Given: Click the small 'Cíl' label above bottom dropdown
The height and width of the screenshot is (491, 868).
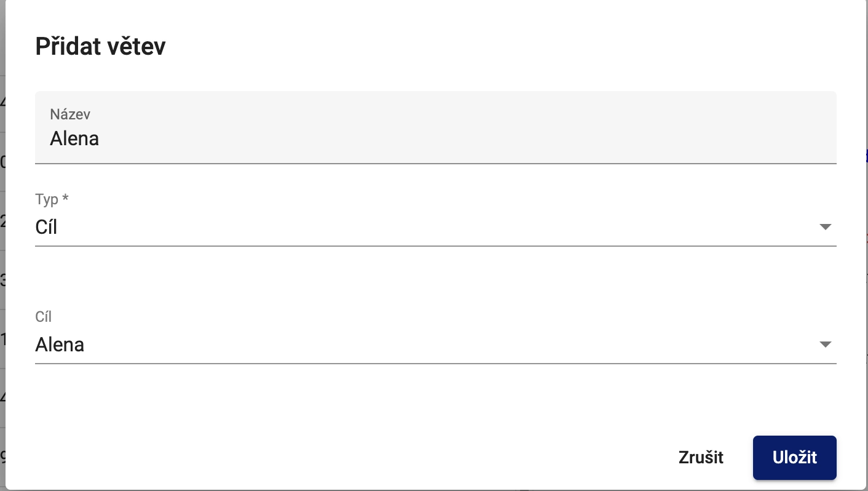Looking at the screenshot, I should [x=44, y=317].
